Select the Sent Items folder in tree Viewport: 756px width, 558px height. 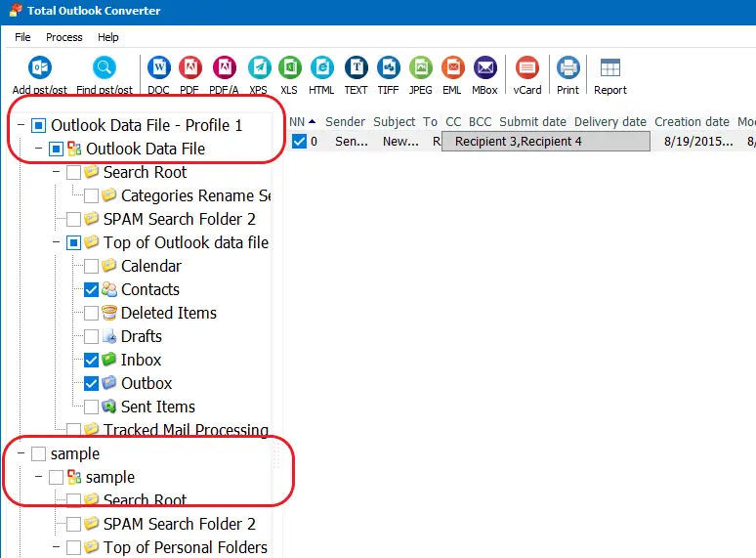[x=157, y=407]
